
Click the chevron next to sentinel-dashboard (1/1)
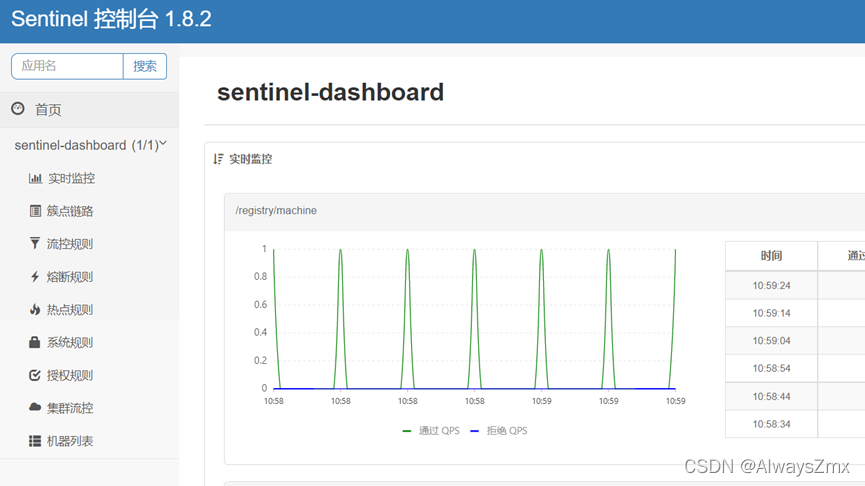[163, 143]
